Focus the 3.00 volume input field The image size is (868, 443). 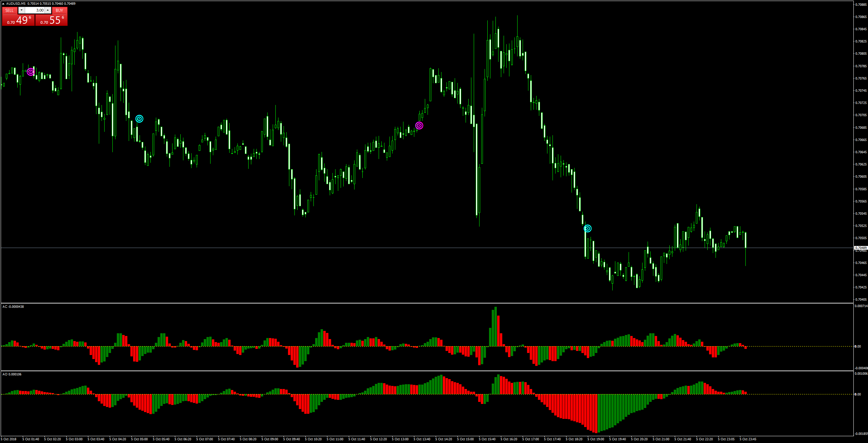tap(35, 10)
